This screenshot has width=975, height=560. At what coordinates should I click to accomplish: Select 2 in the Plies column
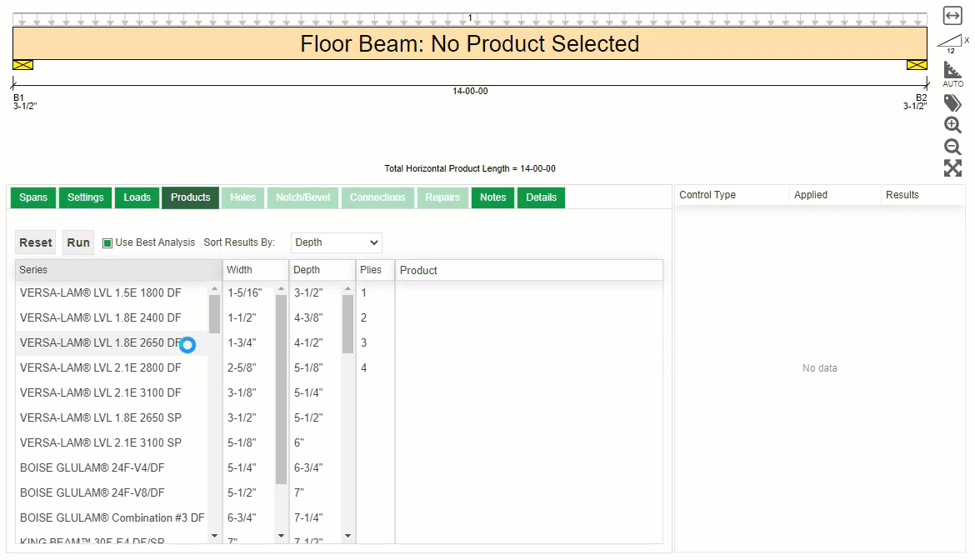tap(364, 317)
